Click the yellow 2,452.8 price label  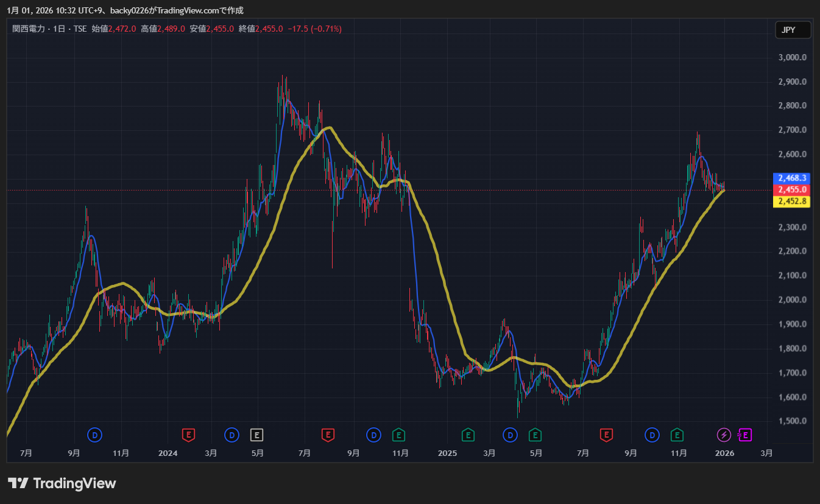click(791, 201)
